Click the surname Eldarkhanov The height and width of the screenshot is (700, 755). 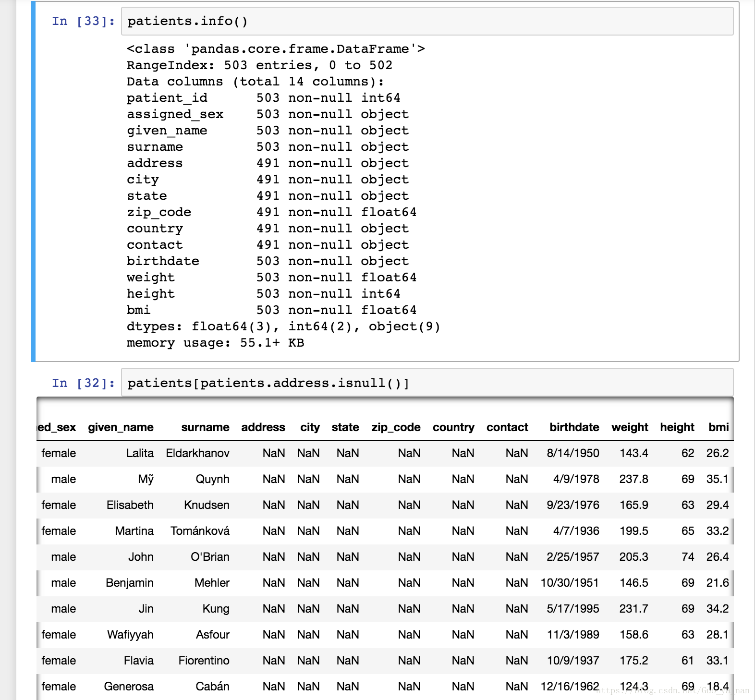(197, 453)
